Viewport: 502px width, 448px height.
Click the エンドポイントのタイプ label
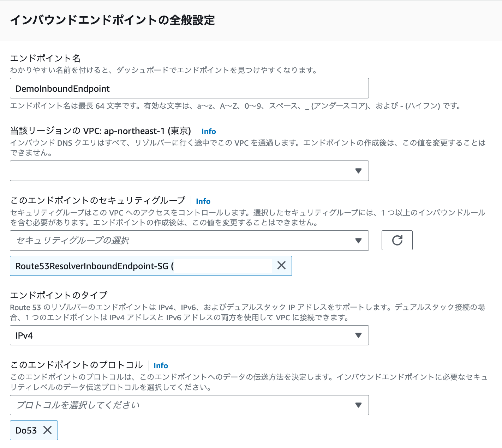[59, 295]
